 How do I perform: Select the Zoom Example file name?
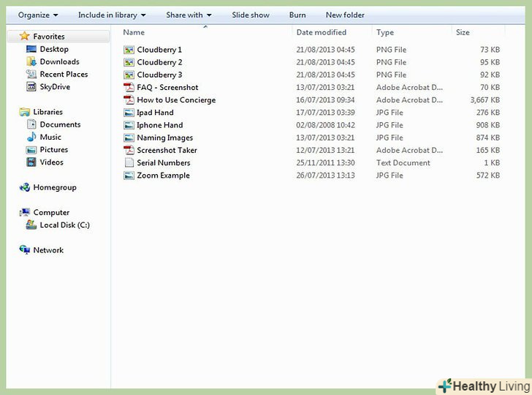(163, 176)
